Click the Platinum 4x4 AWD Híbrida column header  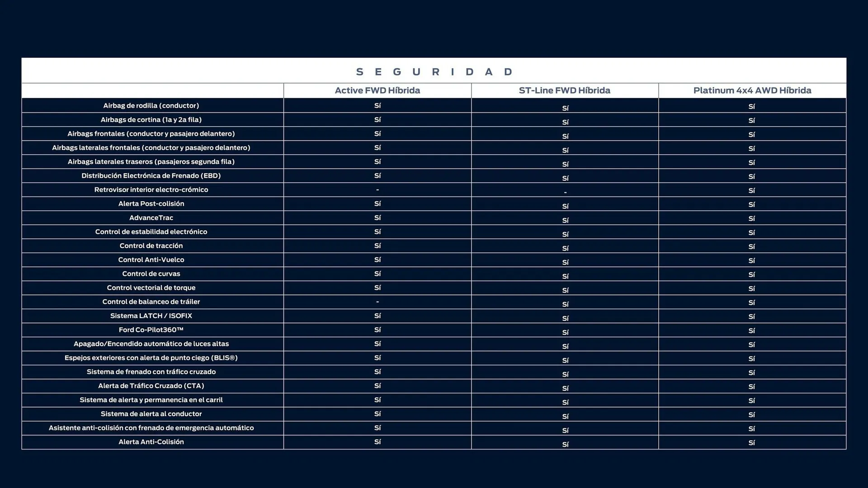pyautogui.click(x=752, y=90)
